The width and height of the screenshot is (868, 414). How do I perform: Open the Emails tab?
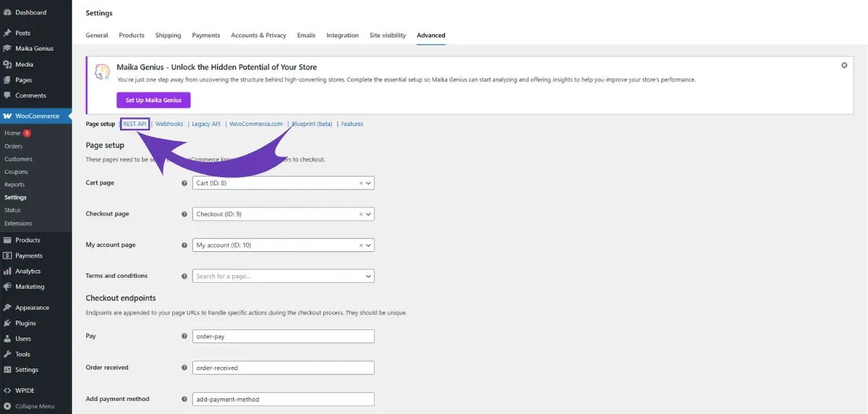(x=306, y=35)
